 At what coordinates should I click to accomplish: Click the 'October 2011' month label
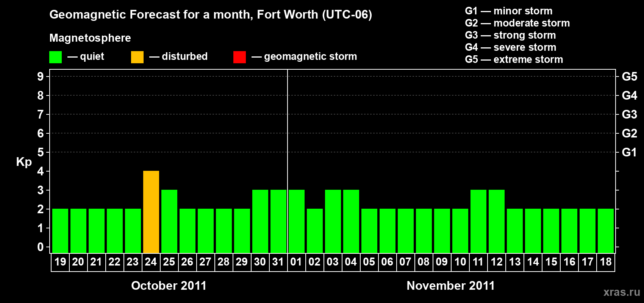(x=169, y=286)
